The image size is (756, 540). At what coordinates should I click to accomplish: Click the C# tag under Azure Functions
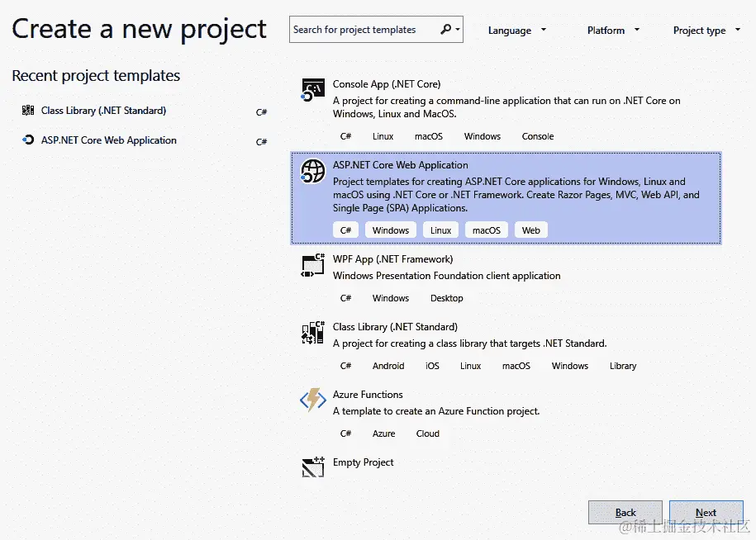point(345,433)
